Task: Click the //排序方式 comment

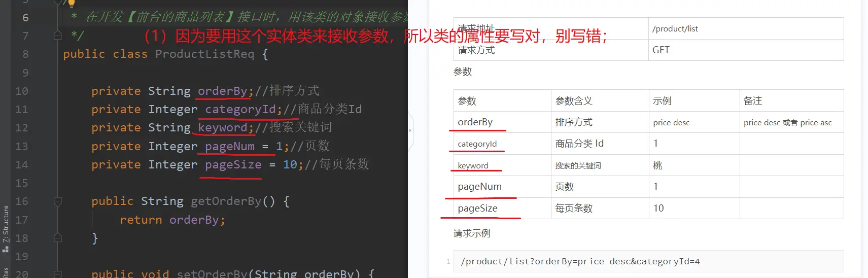Action: 287,91
